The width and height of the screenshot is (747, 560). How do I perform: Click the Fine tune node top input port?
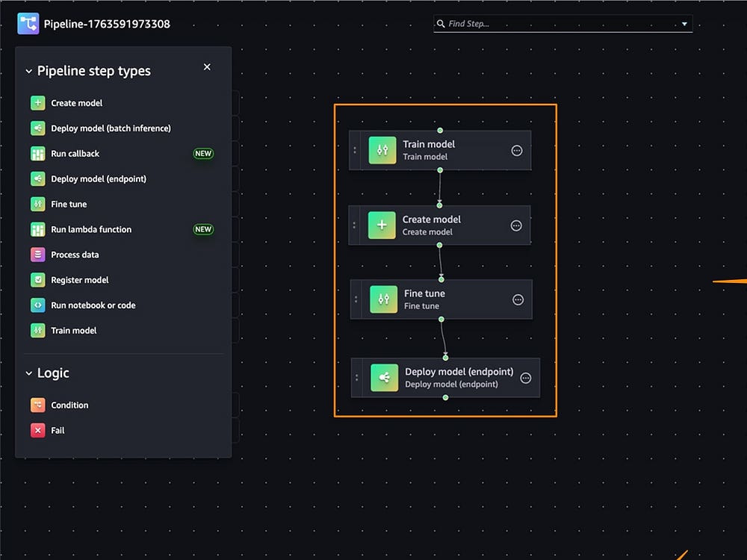tap(441, 279)
